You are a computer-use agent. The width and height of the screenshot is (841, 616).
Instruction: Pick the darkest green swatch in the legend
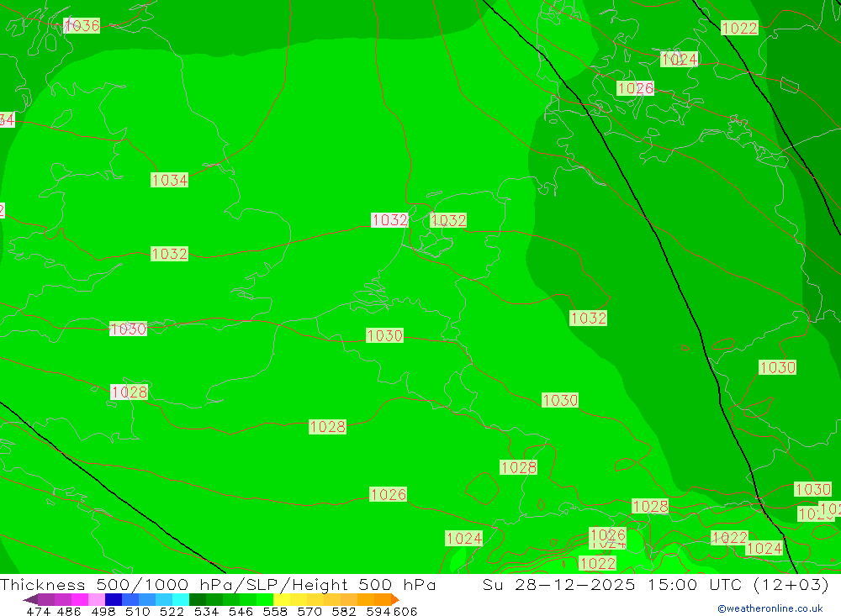pyautogui.click(x=198, y=599)
